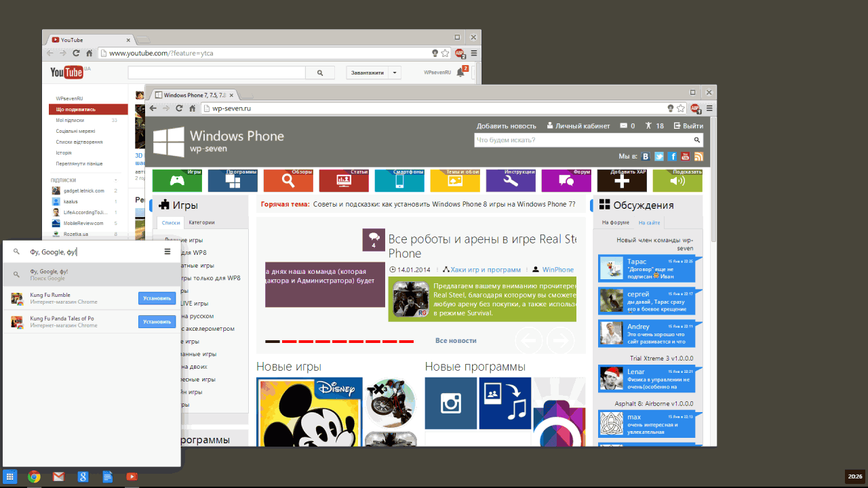Launch Gmail from the shelf

58,476
